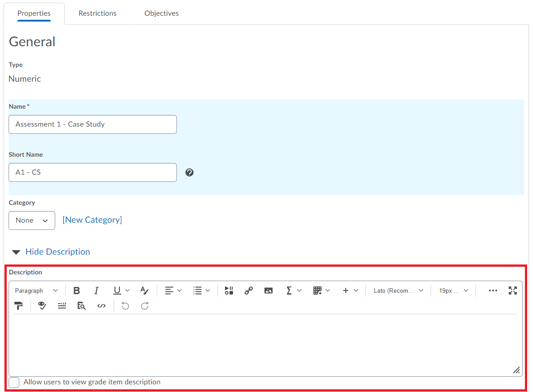Open the Paragraph format dropdown

coord(37,291)
